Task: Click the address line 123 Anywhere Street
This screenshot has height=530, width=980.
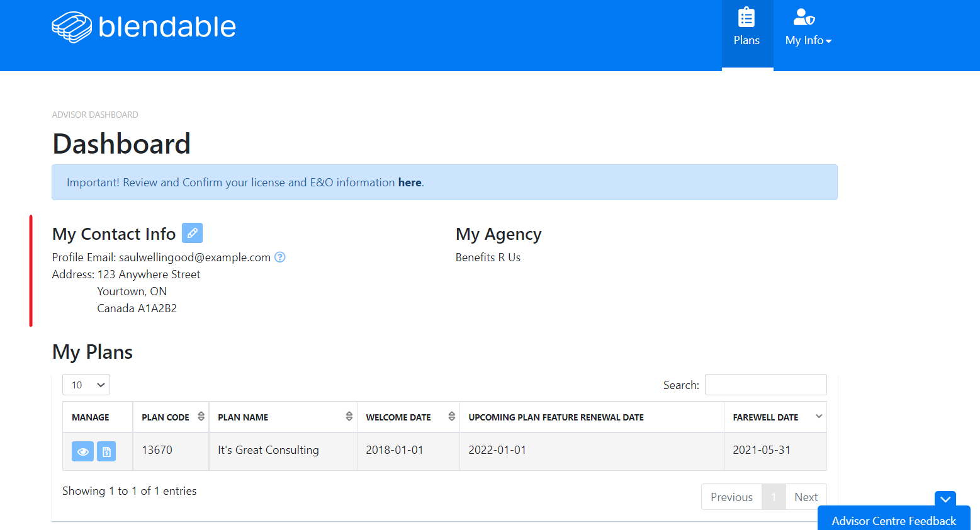Action: (x=149, y=274)
